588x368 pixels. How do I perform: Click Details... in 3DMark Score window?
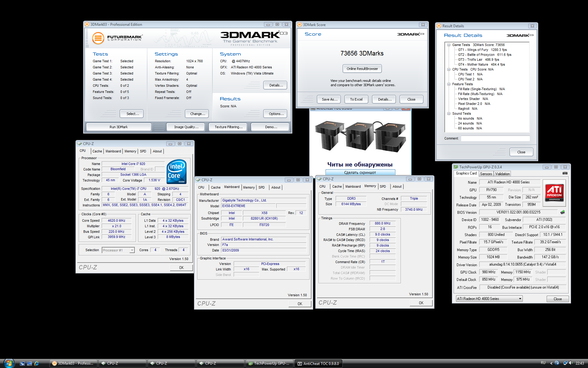coord(384,99)
